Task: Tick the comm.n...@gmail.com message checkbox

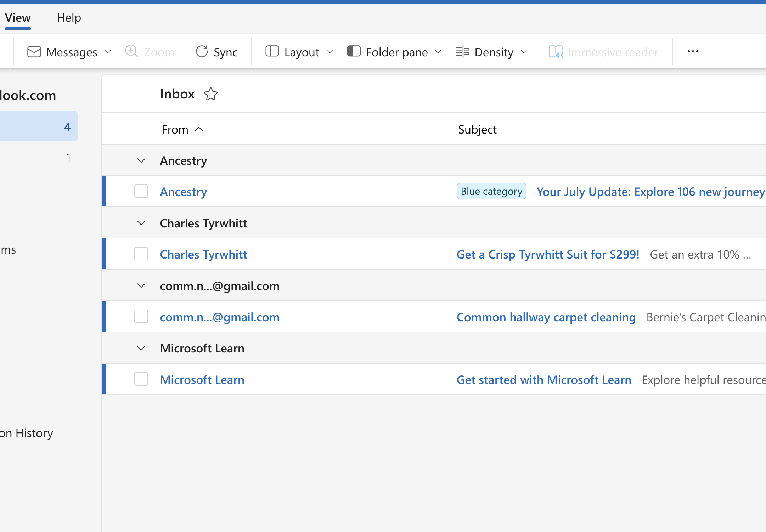Action: click(x=141, y=317)
